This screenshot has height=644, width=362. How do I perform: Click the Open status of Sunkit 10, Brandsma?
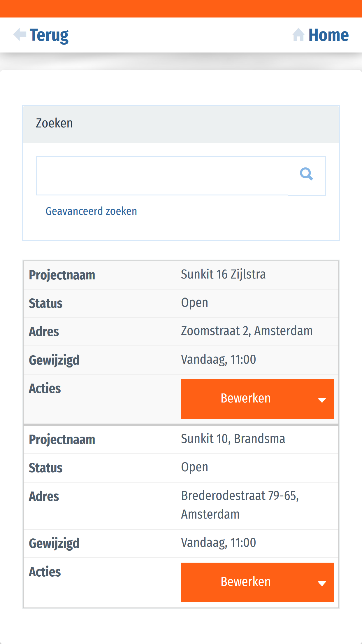(194, 467)
